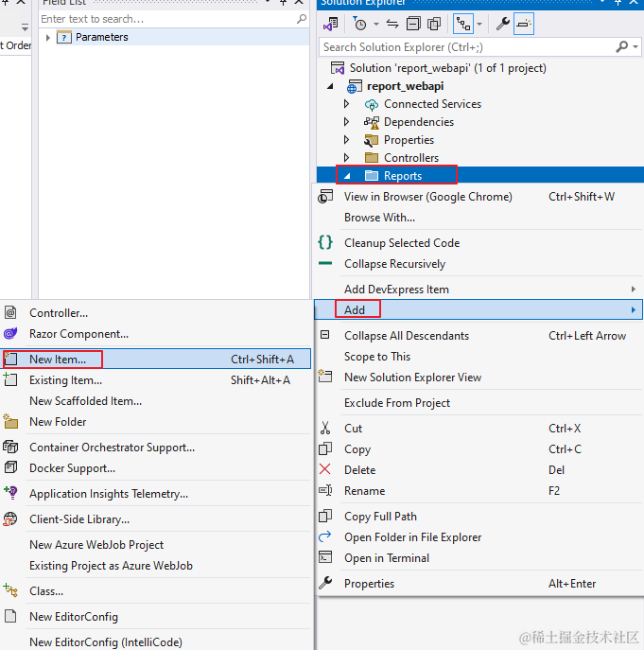Click the Rename menu icon
The height and width of the screenshot is (650, 644).
pyautogui.click(x=325, y=490)
